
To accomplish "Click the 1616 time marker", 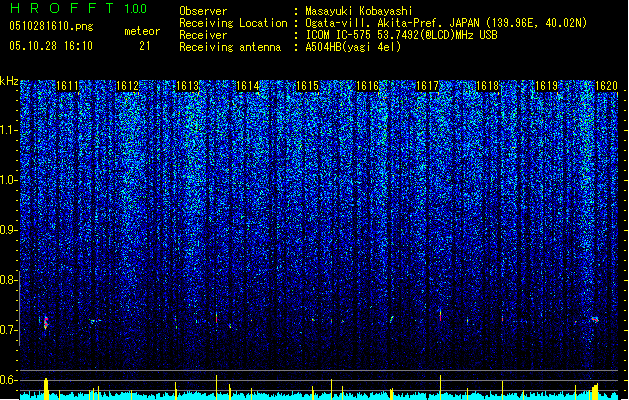I will [367, 86].
